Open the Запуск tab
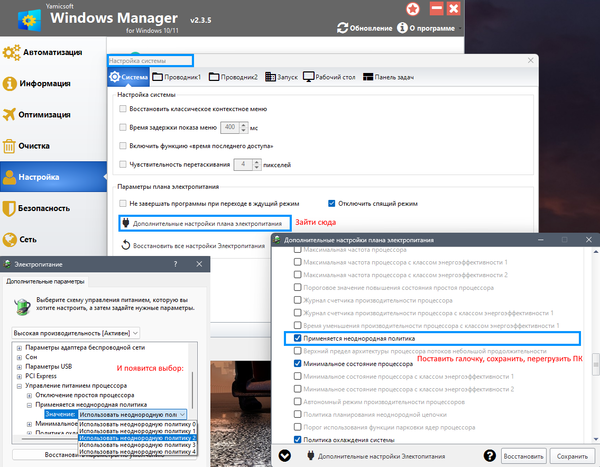This screenshot has height=467, width=600. click(x=281, y=77)
